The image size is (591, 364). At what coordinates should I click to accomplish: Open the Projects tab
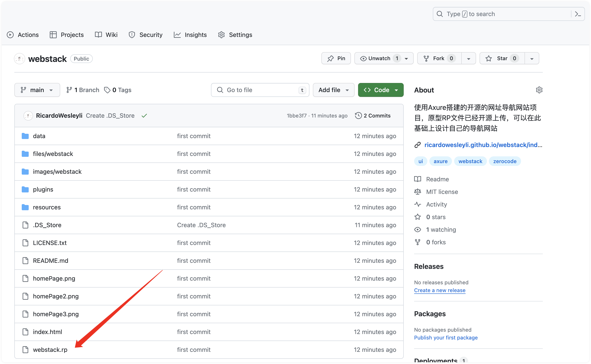pos(67,35)
